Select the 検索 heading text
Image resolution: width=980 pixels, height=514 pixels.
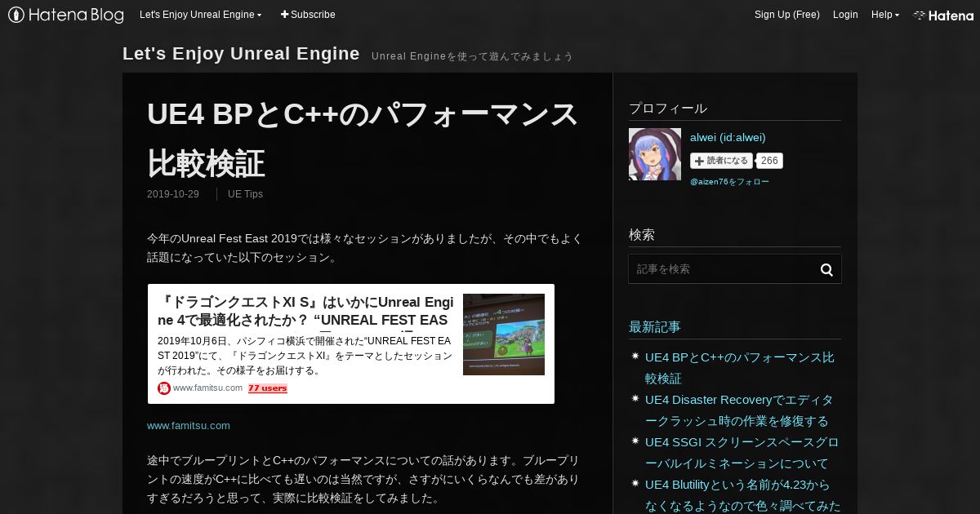[642, 235]
